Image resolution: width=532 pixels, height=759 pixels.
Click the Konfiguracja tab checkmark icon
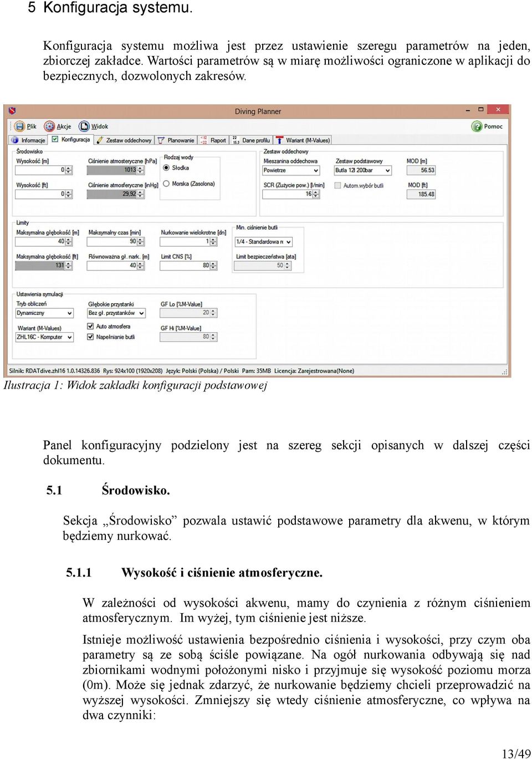55,139
